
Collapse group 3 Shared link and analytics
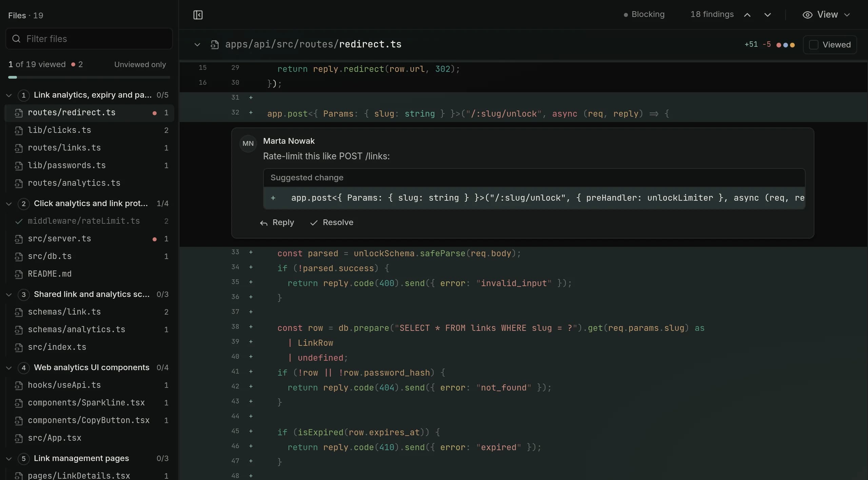9,295
